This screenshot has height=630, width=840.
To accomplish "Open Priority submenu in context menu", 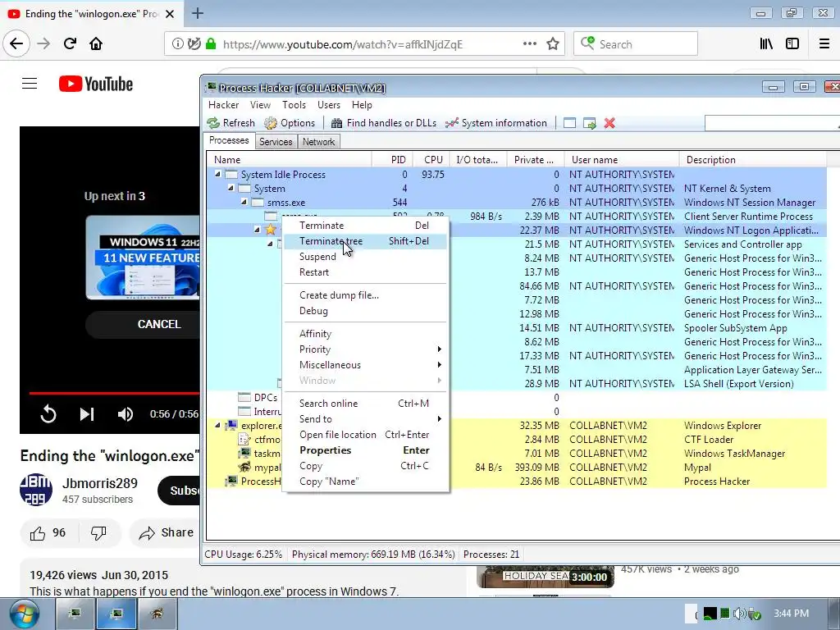I will click(365, 349).
